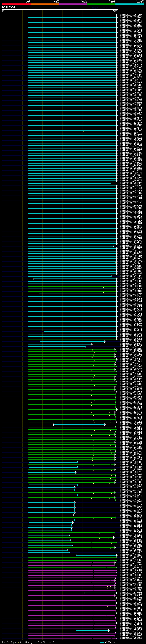Click hit label UniRef100_C9DI62

pos(131,555)
